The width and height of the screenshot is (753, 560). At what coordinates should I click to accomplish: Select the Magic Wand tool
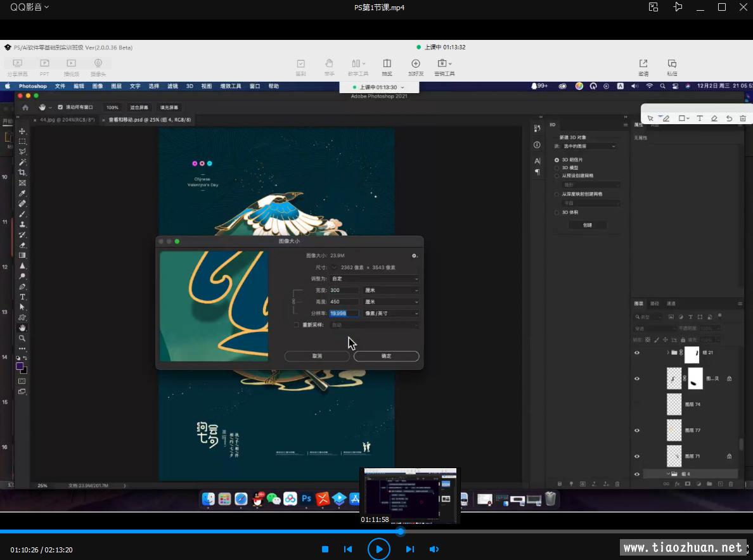point(22,162)
